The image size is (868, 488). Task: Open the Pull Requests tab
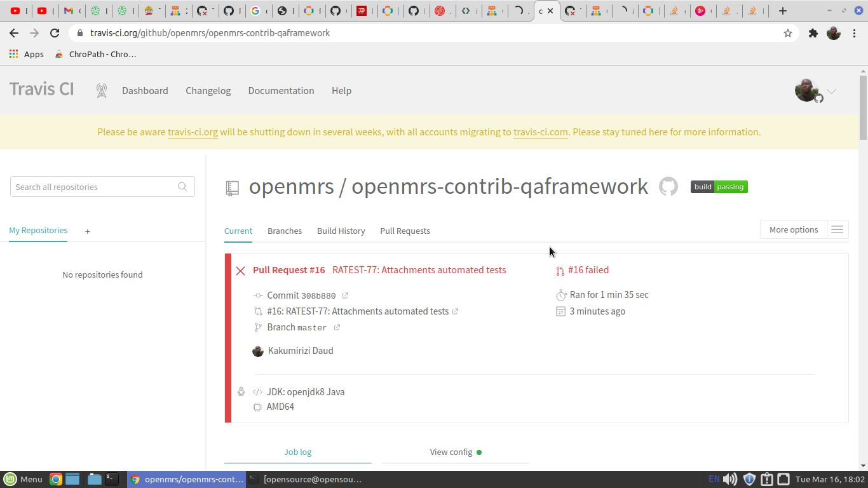(x=405, y=231)
